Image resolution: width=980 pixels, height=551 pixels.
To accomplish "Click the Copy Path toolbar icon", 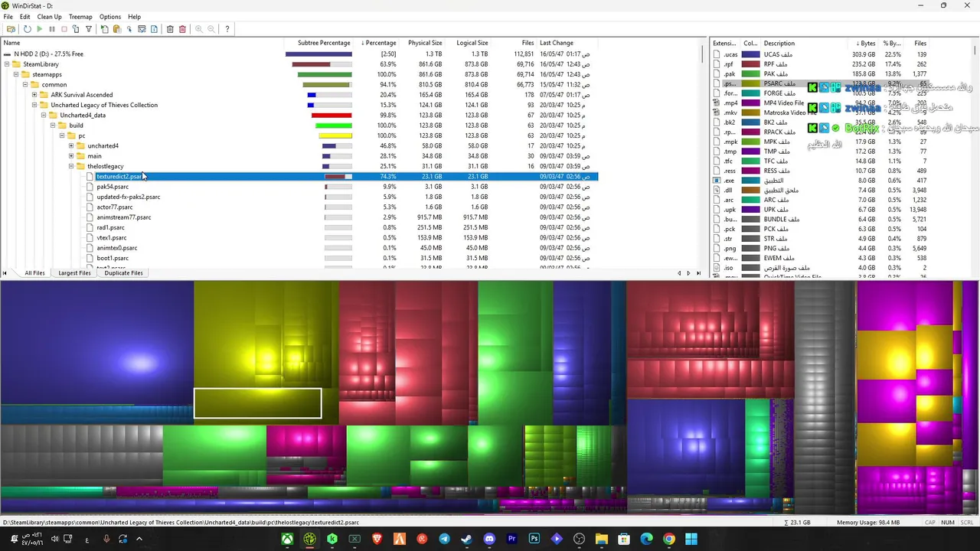I will (x=105, y=29).
